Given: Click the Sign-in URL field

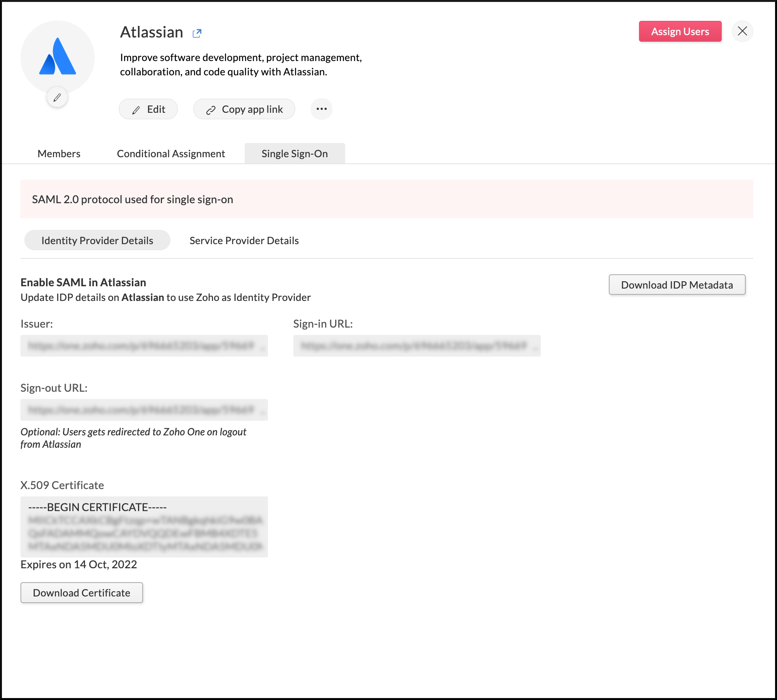Looking at the screenshot, I should click(417, 345).
